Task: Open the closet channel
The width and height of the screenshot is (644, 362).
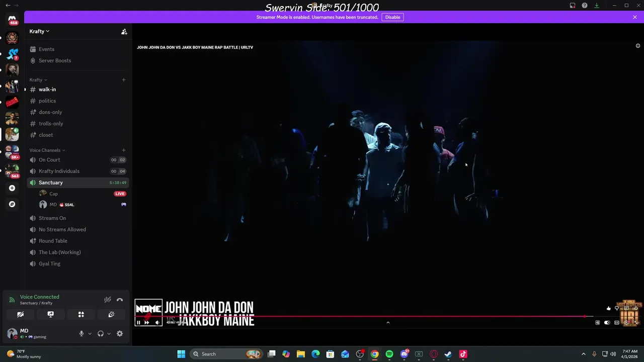Action: point(78,135)
